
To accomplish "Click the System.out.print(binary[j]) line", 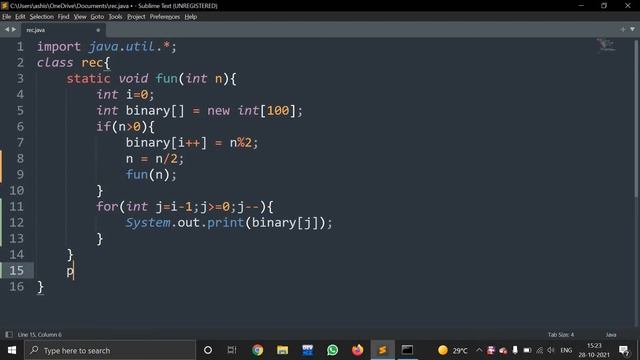I will click(x=229, y=223).
